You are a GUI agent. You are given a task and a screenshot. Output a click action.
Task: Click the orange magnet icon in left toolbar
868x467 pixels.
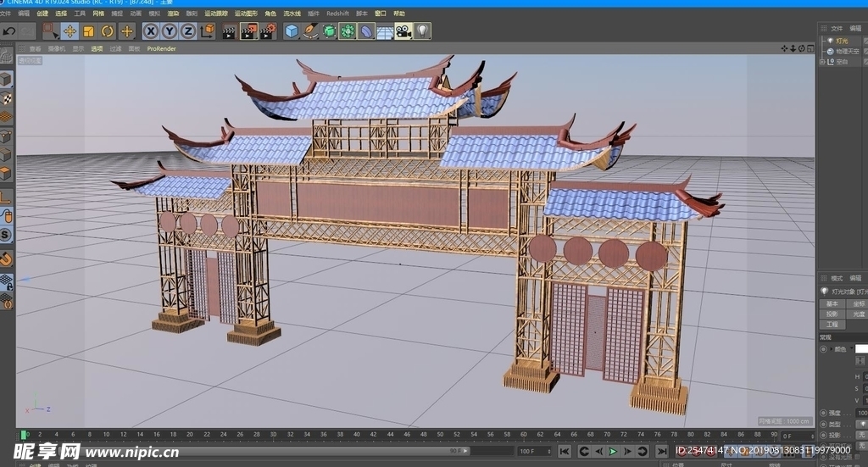[x=6, y=259]
